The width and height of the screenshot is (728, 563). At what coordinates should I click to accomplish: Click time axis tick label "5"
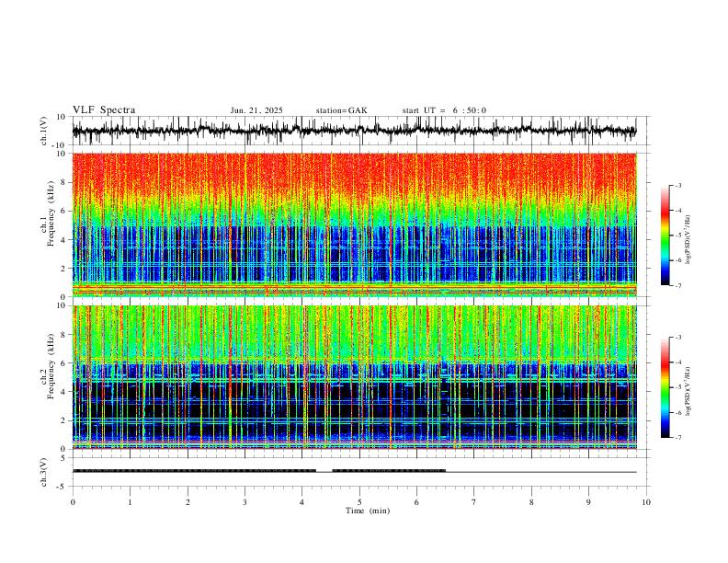point(359,502)
